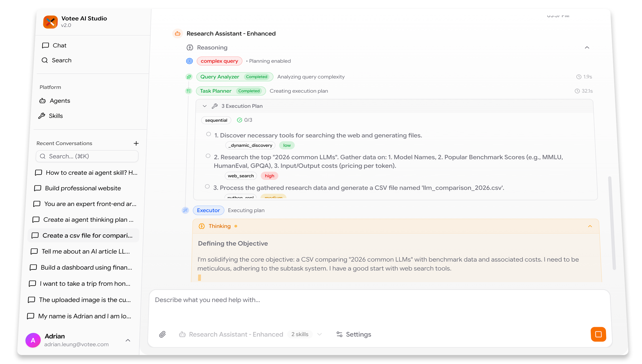Click the Reasoning brain icon
The height and width of the screenshot is (364, 642).
click(190, 47)
